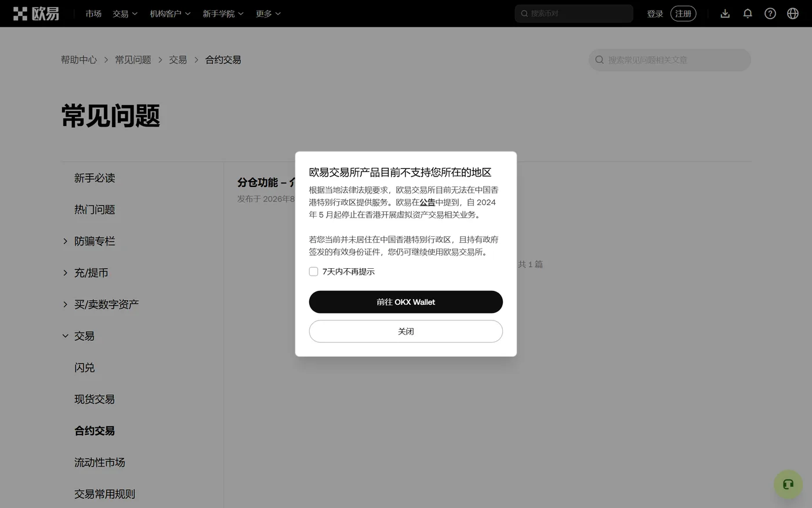Select 交易常用规则 in sidebar
The width and height of the screenshot is (812, 508).
pyautogui.click(x=104, y=494)
